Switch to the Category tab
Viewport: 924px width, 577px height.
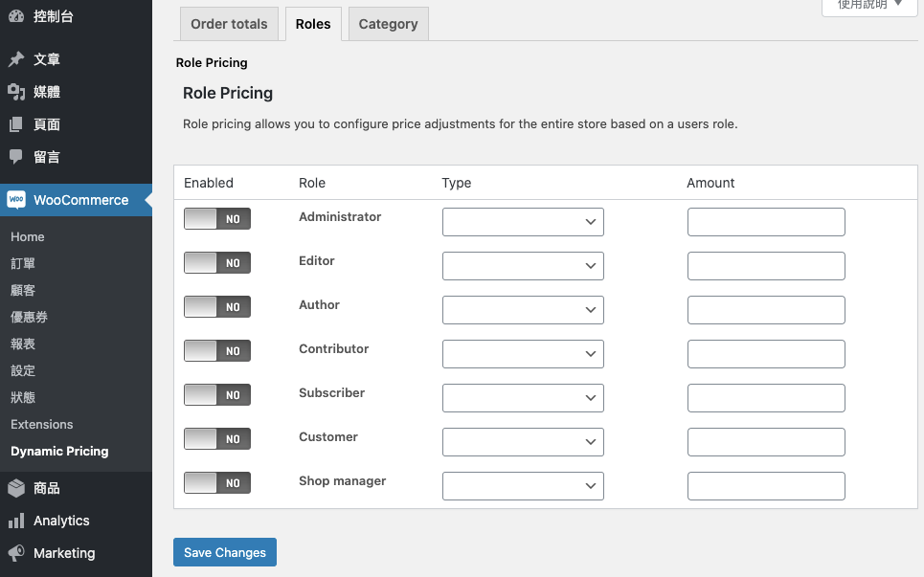tap(388, 24)
